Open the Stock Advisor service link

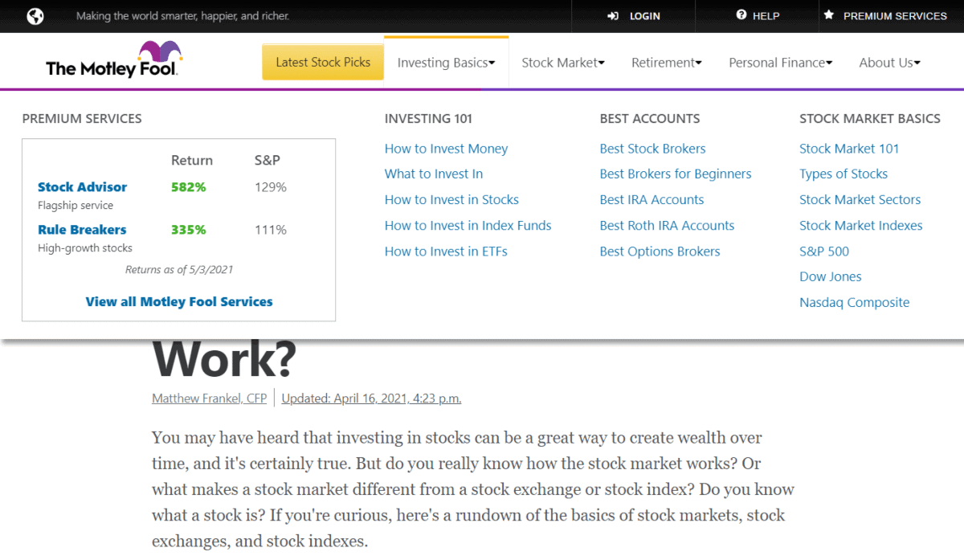coord(82,186)
